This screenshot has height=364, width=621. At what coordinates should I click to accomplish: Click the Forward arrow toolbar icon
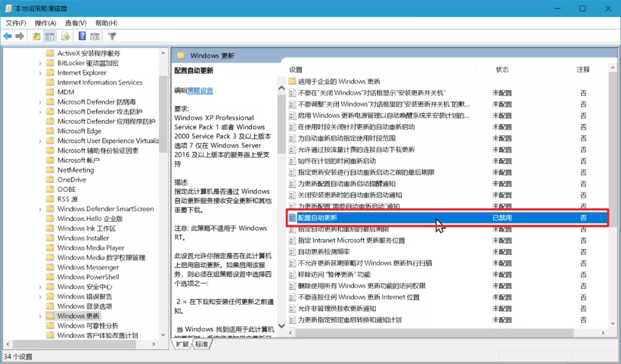(x=20, y=36)
